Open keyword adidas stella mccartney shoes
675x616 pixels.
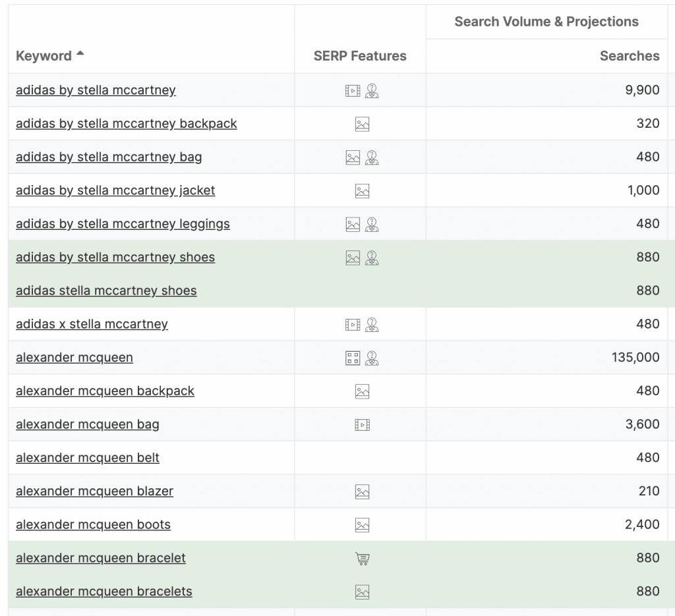coord(106,291)
